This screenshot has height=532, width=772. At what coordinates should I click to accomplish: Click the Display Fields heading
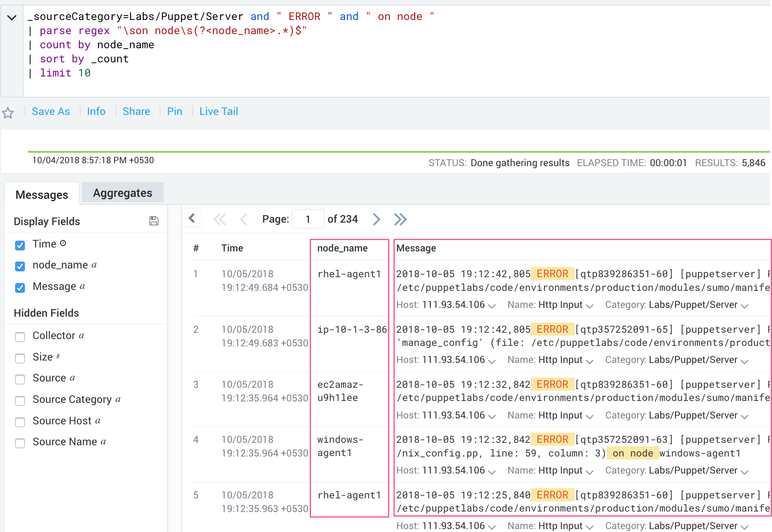[x=47, y=222]
